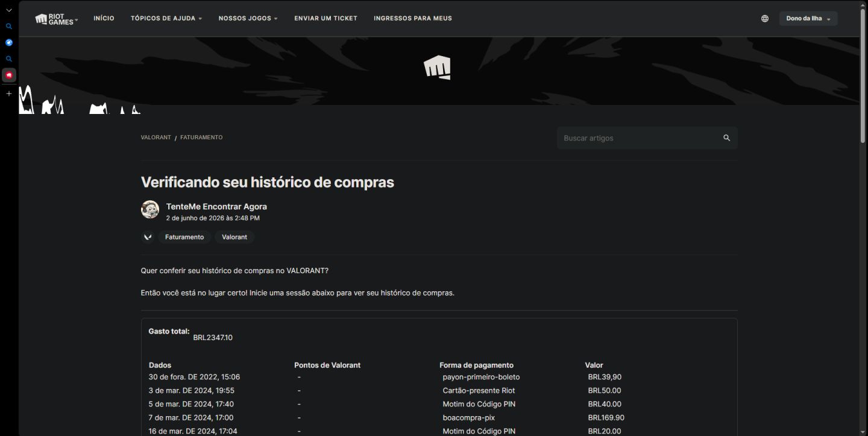Click the search magnifier in Buscar artigos
The width and height of the screenshot is (868, 436).
tap(726, 138)
